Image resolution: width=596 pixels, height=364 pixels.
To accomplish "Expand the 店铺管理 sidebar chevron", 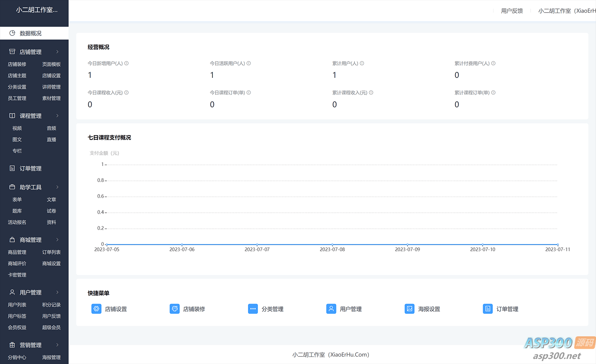I will 57,52.
